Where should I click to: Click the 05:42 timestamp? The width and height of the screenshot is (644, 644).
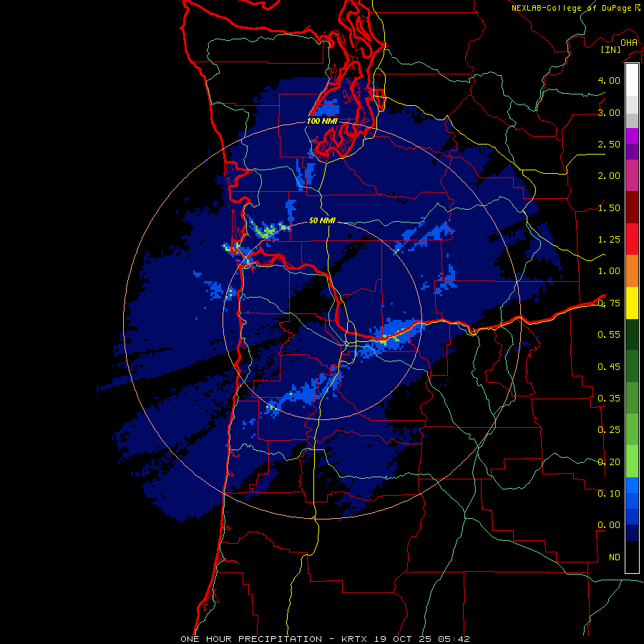click(x=454, y=639)
